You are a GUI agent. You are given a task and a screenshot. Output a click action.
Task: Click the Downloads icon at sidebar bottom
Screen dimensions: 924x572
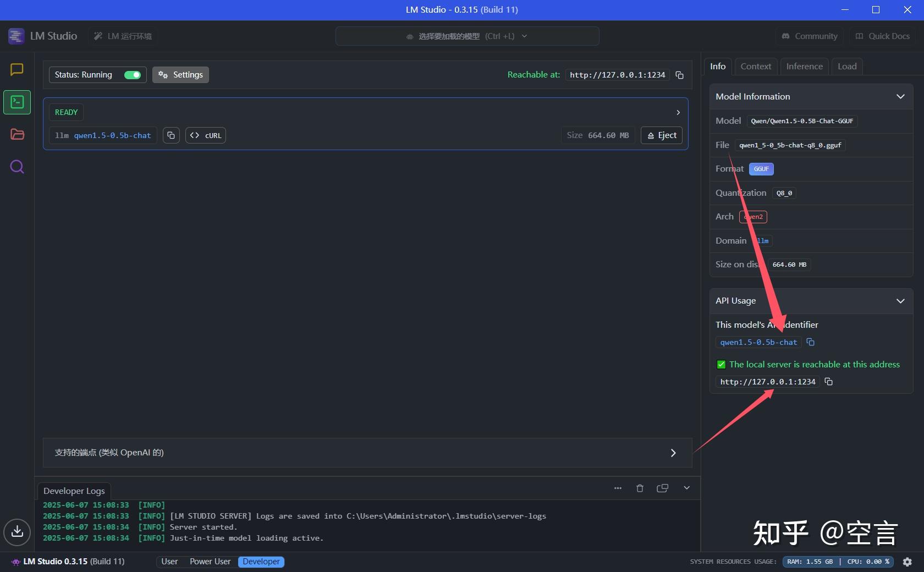pyautogui.click(x=16, y=532)
